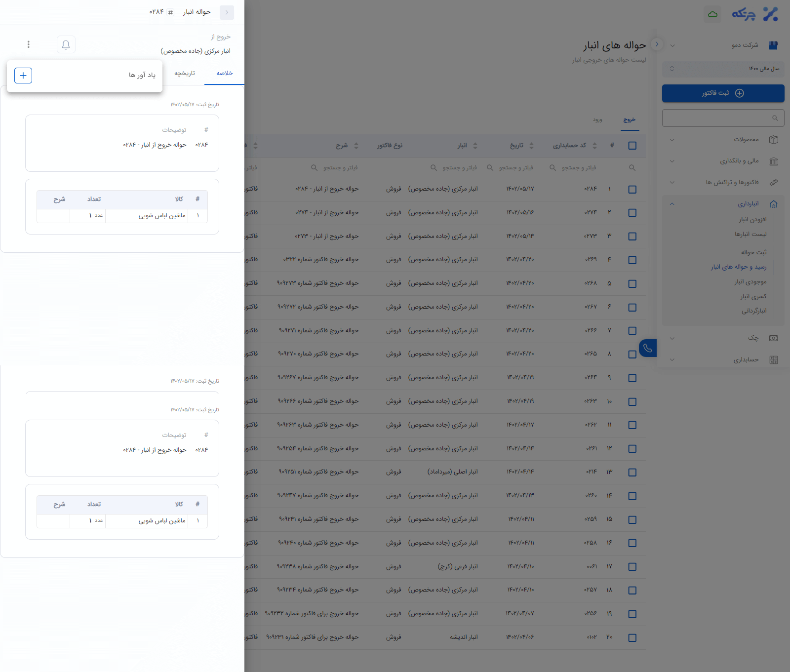Toggle the select-all checkbox in table header

[632, 146]
